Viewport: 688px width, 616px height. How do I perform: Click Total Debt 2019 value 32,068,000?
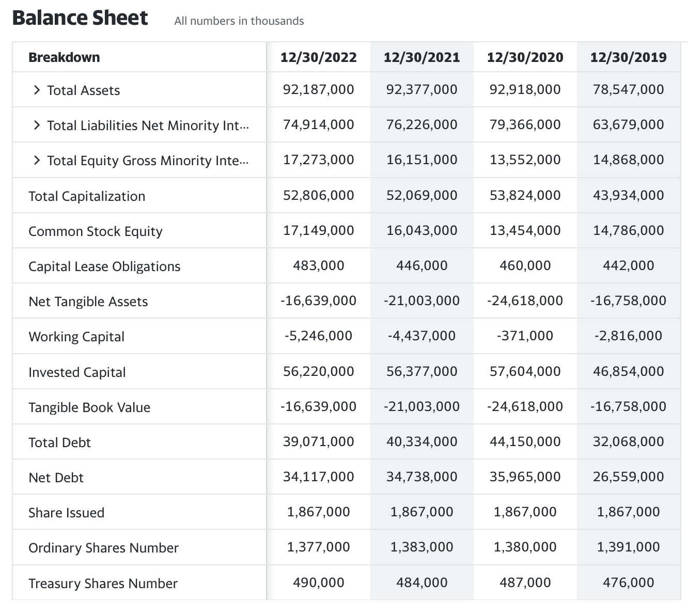pos(629,441)
